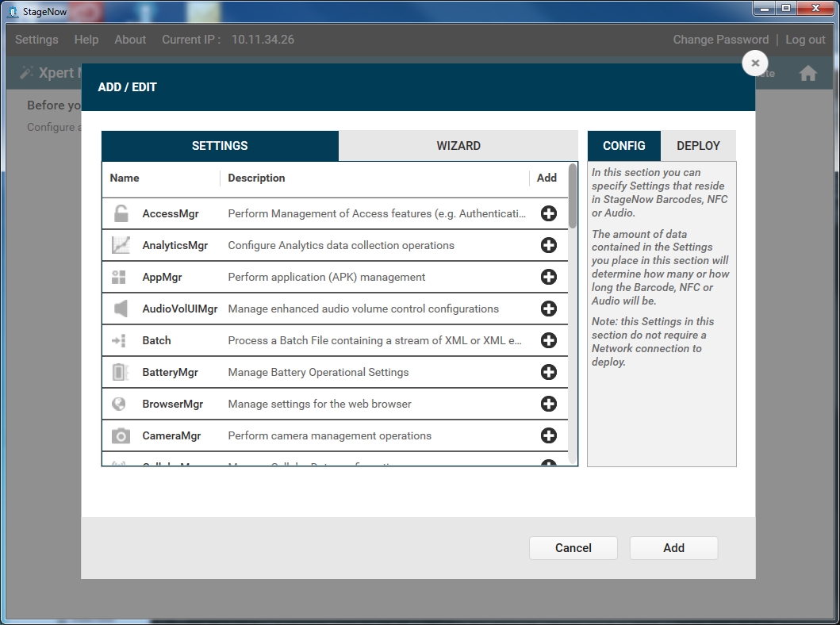Click the plus icon for AccessMgr

point(548,213)
